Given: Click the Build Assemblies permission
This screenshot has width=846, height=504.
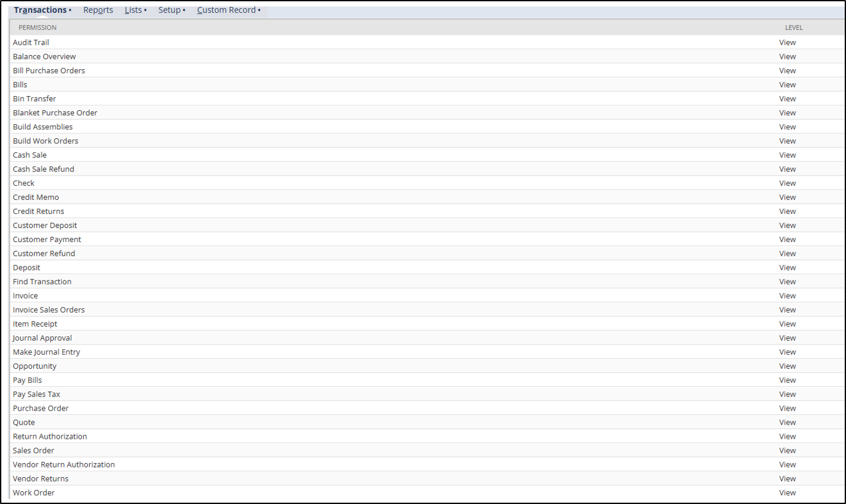Looking at the screenshot, I should [427, 127].
